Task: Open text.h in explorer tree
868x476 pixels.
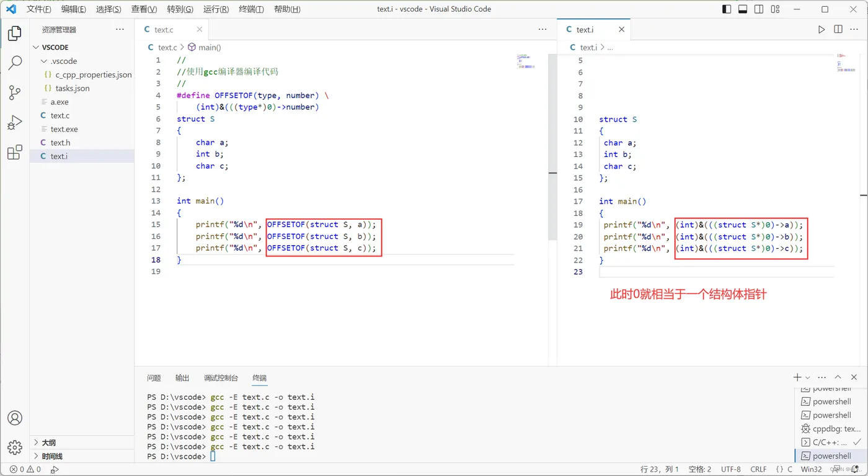Action: tap(82, 143)
